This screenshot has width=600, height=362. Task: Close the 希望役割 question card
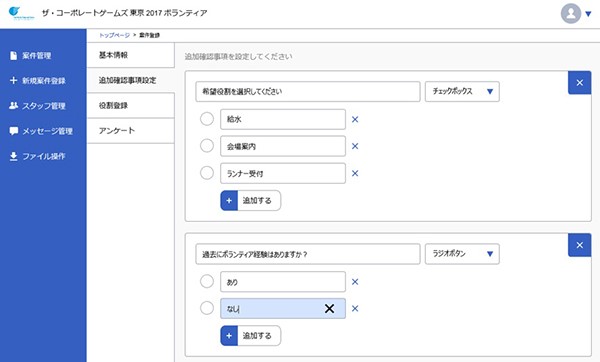tap(580, 83)
